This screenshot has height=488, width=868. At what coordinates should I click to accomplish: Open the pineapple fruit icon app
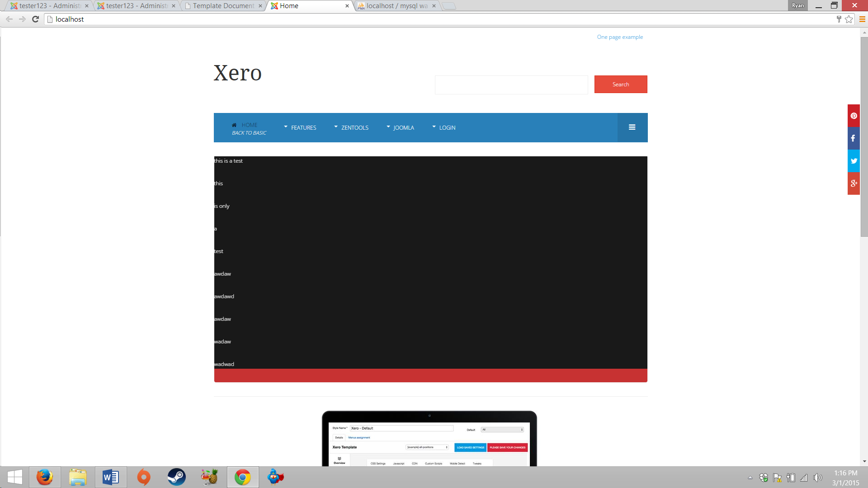click(210, 477)
